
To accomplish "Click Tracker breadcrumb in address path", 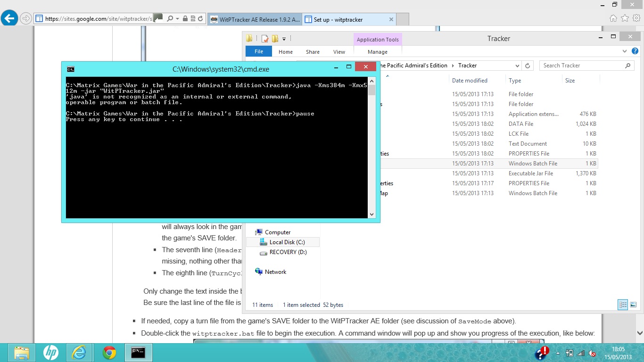I will [467, 66].
